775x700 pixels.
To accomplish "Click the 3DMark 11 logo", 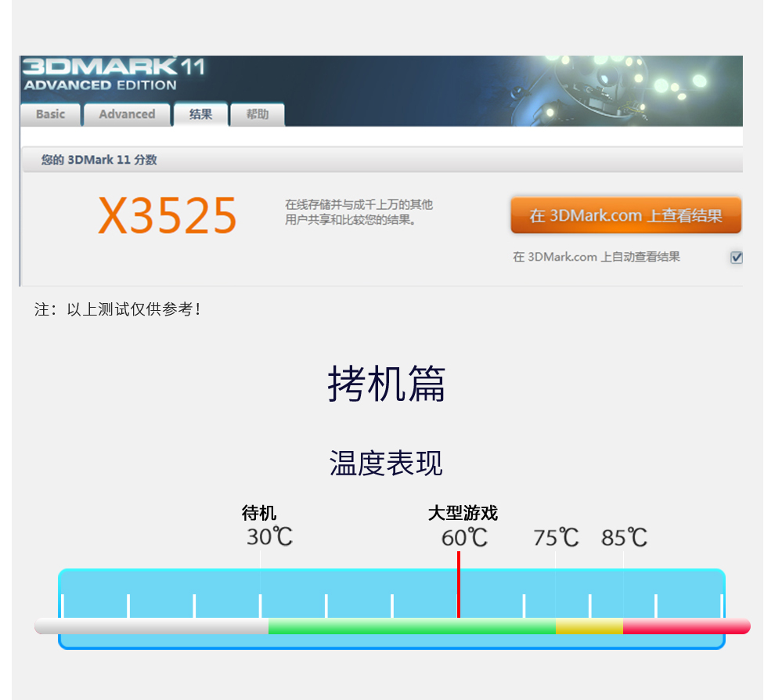I will coord(114,67).
